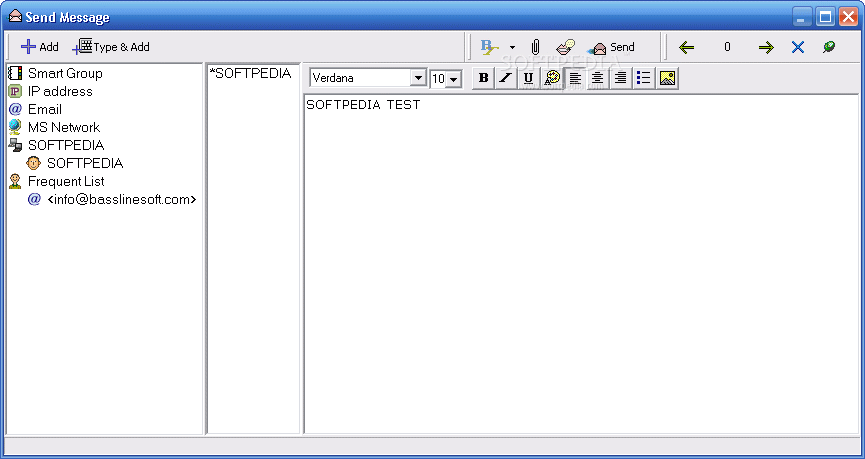
Task: Click the icon left of the Send button
Action: 565,47
